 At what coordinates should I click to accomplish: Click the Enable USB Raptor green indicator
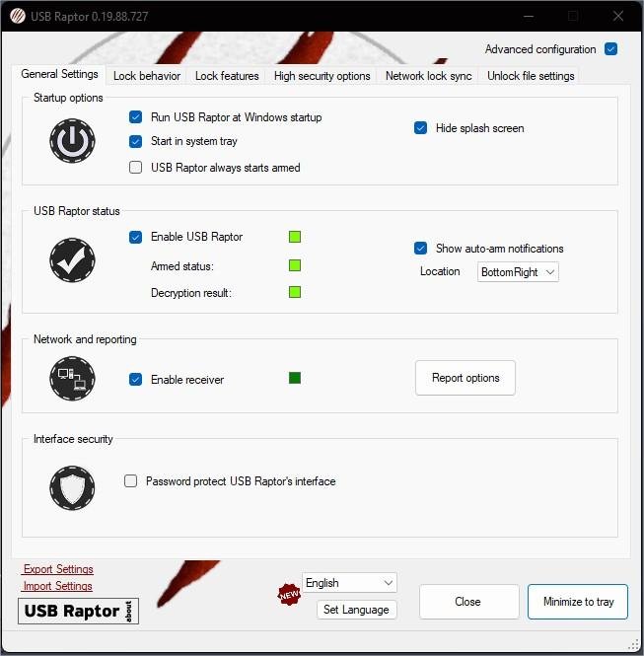[295, 237]
